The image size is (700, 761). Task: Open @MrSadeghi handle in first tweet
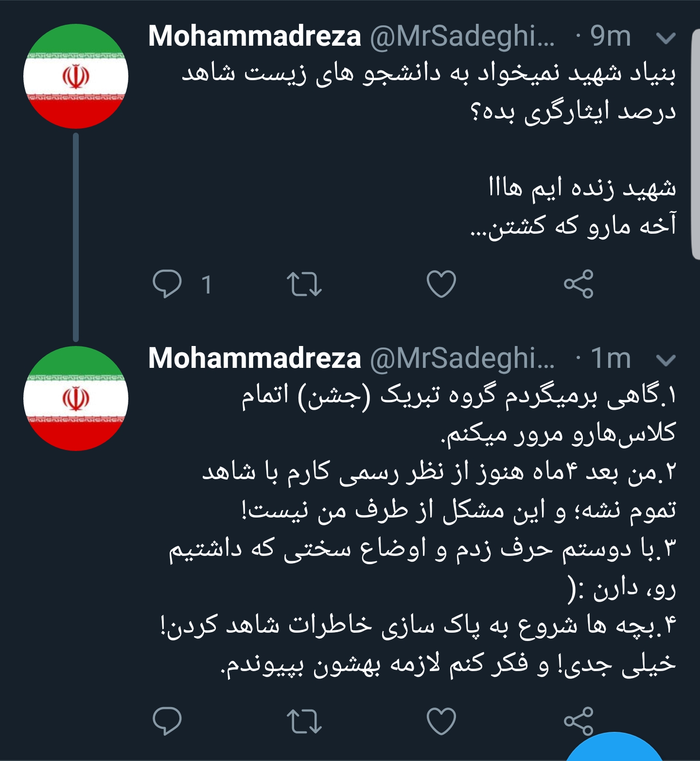coord(462,36)
